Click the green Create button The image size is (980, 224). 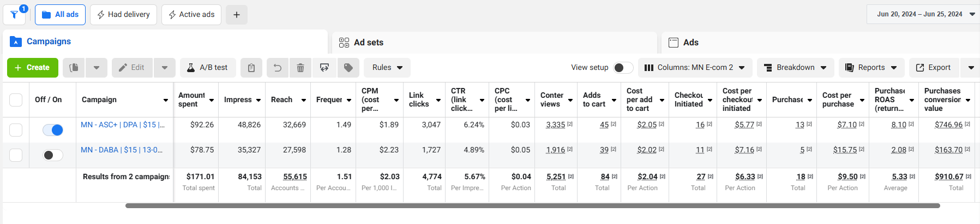coord(32,68)
